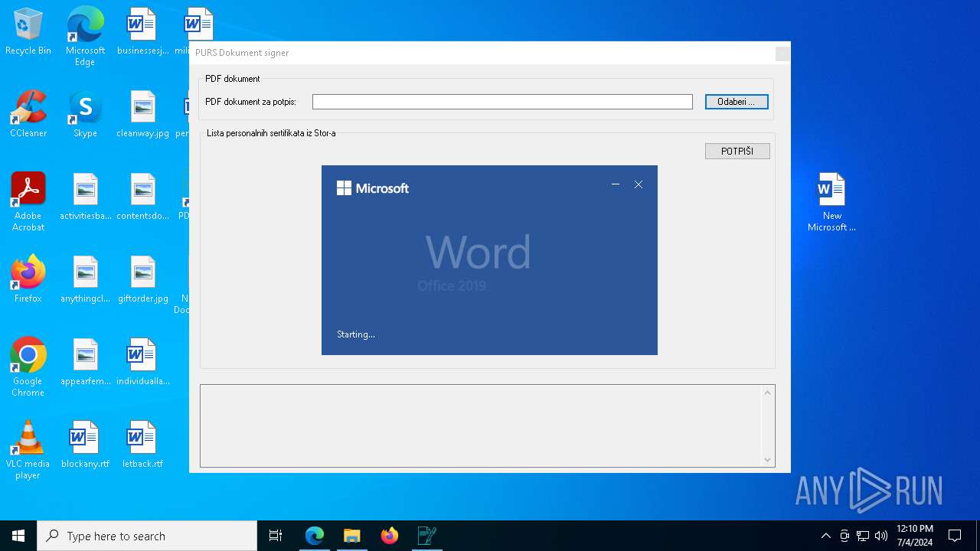Click the log area scroll-down arrow

(x=767, y=459)
